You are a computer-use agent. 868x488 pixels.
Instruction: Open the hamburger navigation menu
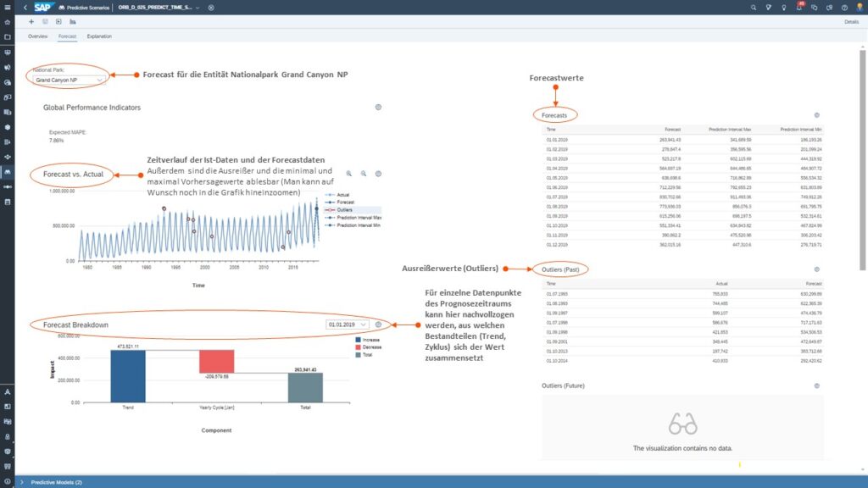(x=7, y=7)
